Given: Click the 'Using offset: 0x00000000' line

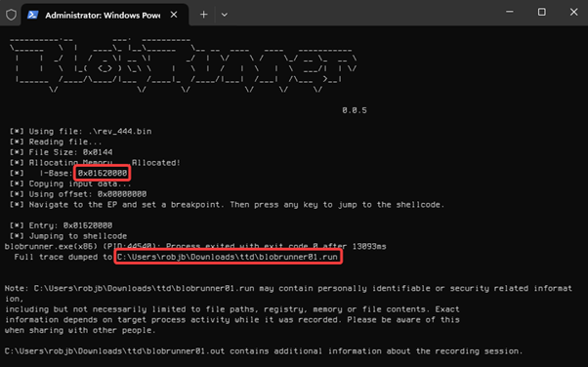Looking at the screenshot, I should [78, 194].
